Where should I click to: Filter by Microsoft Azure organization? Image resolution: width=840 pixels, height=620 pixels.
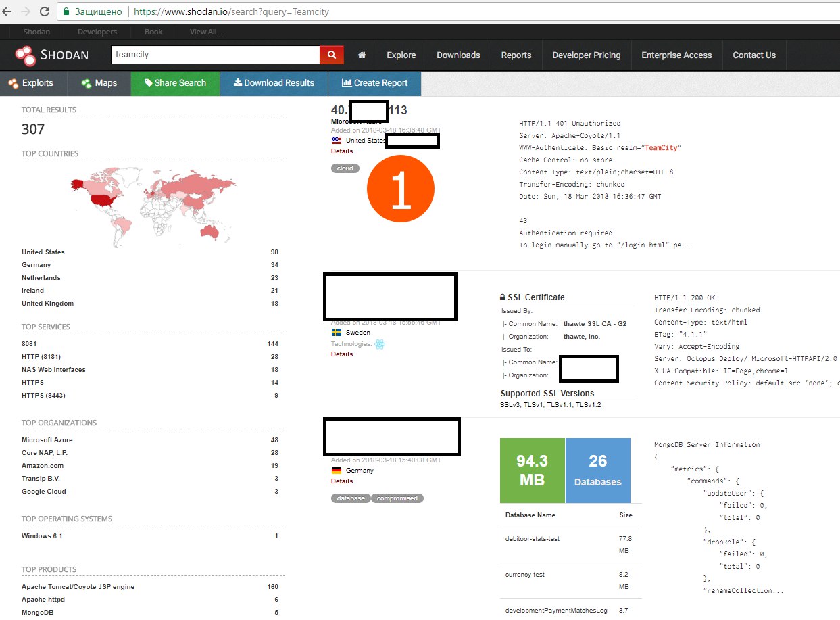coord(47,440)
